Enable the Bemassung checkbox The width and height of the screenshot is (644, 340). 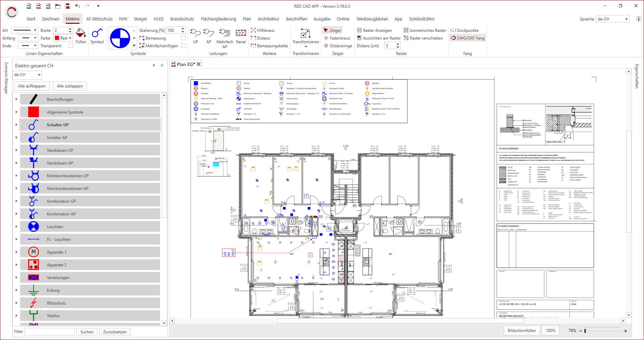(x=183, y=38)
